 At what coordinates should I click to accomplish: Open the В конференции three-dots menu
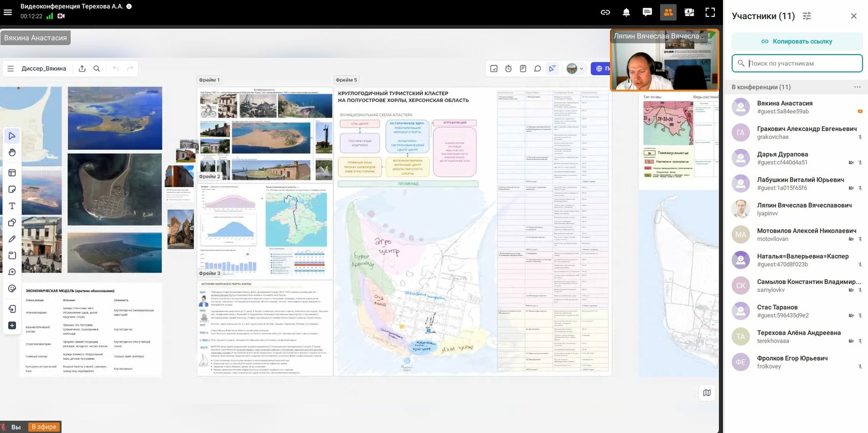(857, 87)
